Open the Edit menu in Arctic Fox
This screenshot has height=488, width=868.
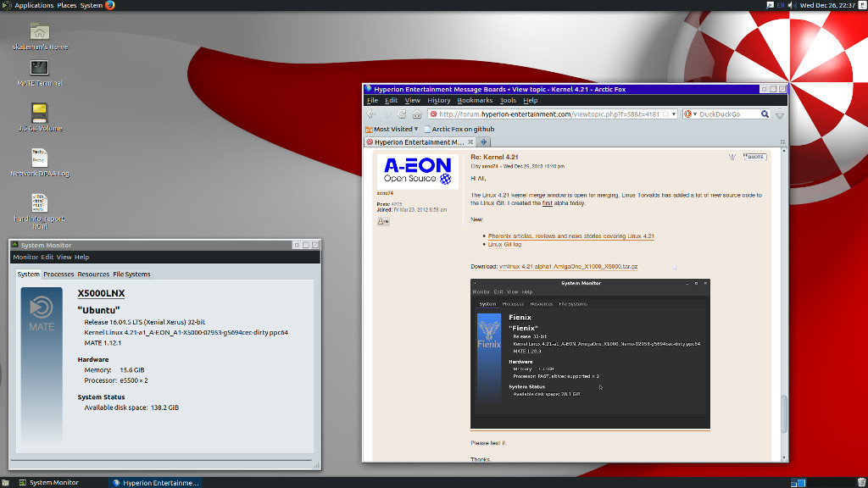[391, 100]
